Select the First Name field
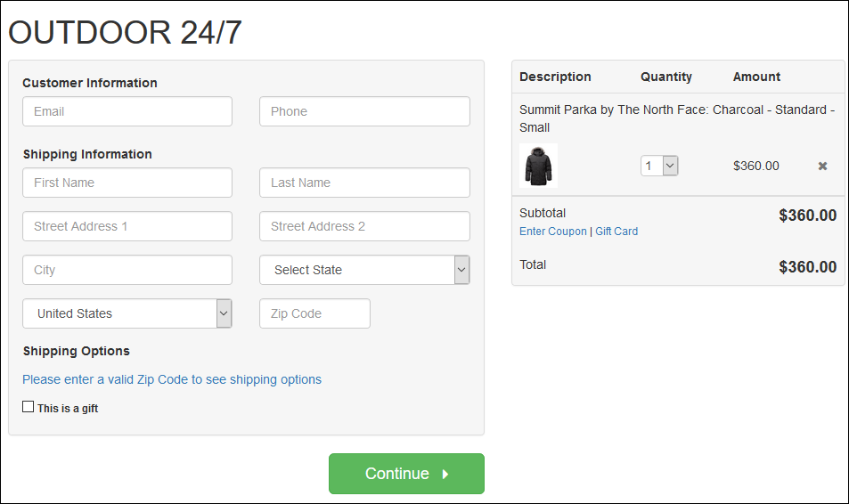849x504 pixels. (x=127, y=183)
